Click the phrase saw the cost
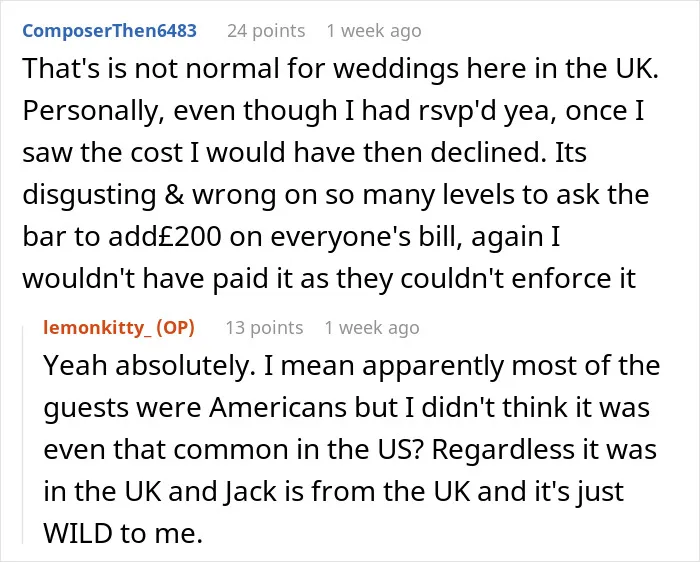The image size is (700, 562). click(103, 153)
